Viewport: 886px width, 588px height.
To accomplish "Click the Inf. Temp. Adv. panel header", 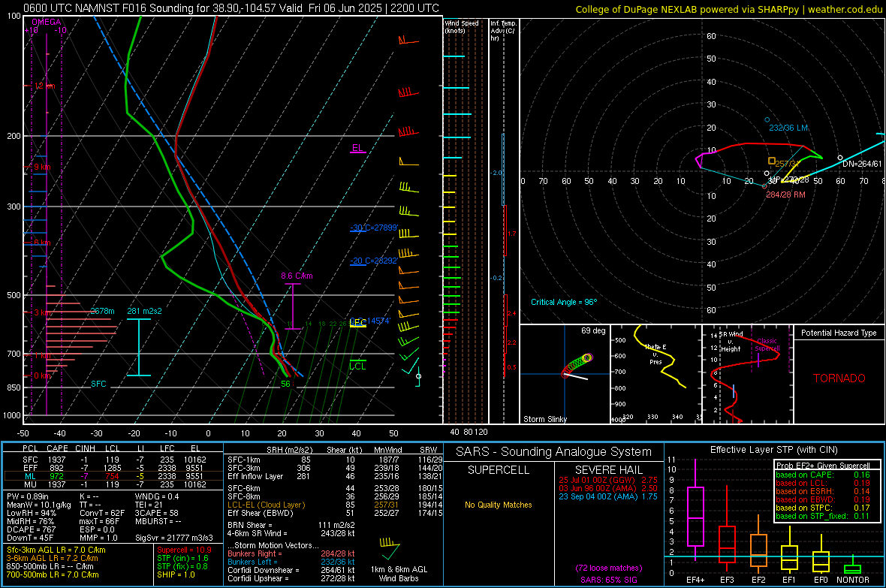I will click(x=503, y=31).
